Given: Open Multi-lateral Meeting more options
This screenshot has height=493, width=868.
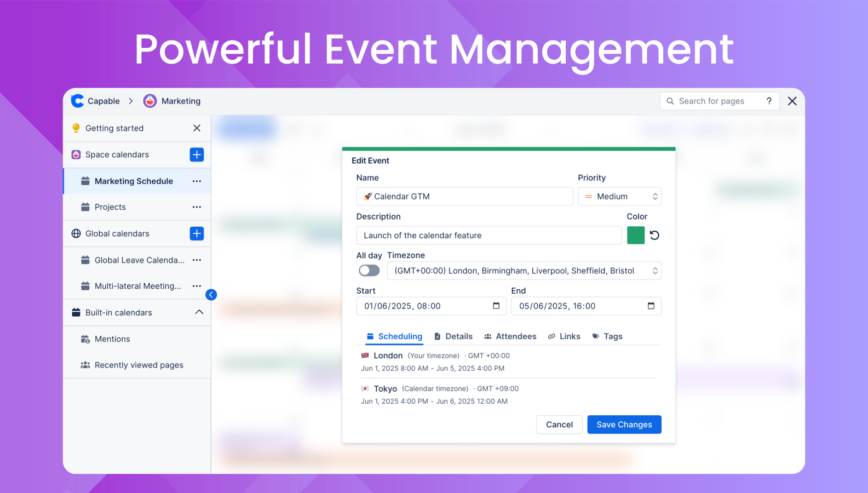Looking at the screenshot, I should tap(197, 286).
